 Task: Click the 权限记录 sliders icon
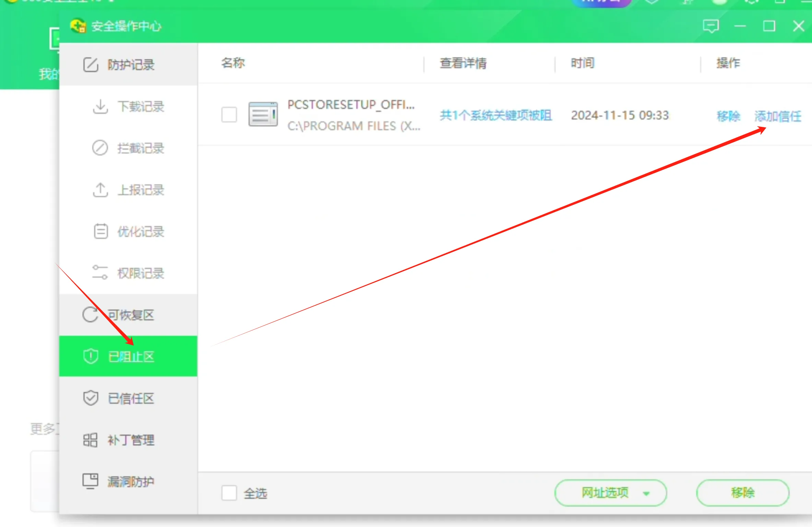100,273
